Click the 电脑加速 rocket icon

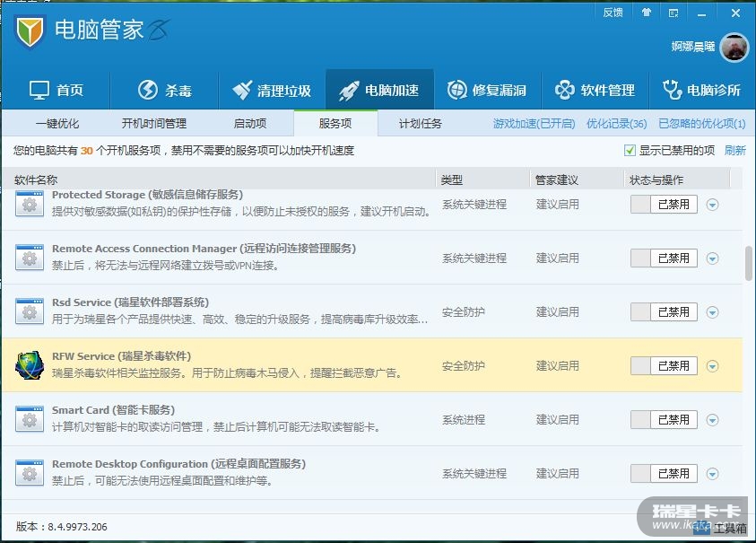[349, 91]
